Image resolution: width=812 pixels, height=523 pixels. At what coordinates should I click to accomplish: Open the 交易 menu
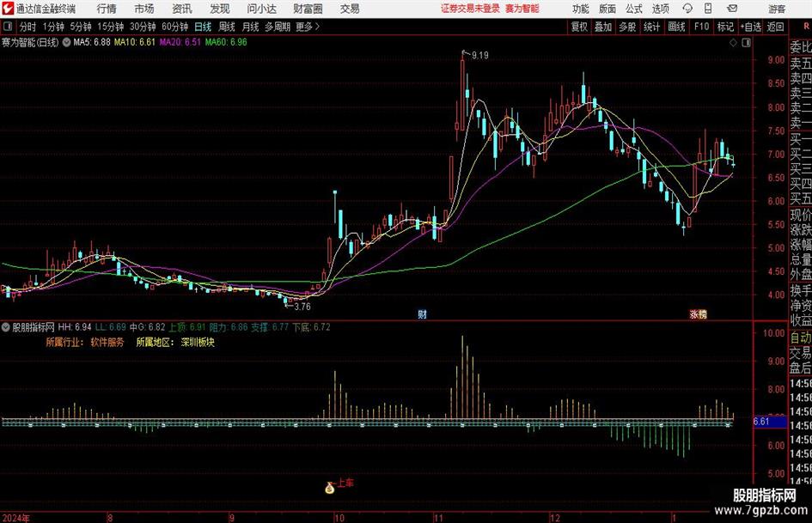coord(350,9)
